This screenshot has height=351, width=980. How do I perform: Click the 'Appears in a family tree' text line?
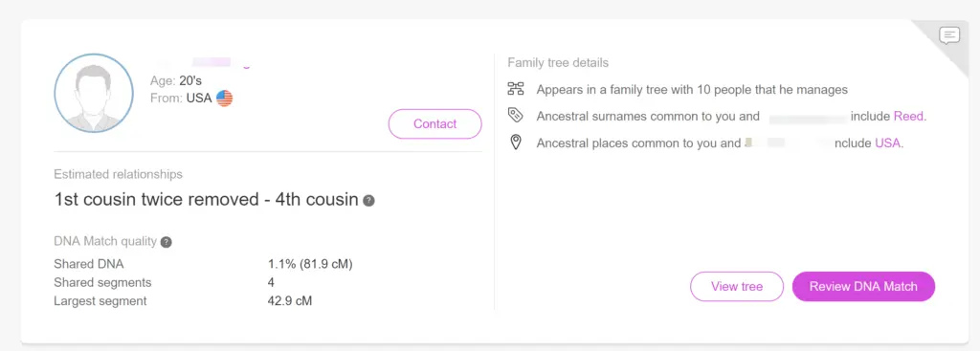pyautogui.click(x=692, y=89)
